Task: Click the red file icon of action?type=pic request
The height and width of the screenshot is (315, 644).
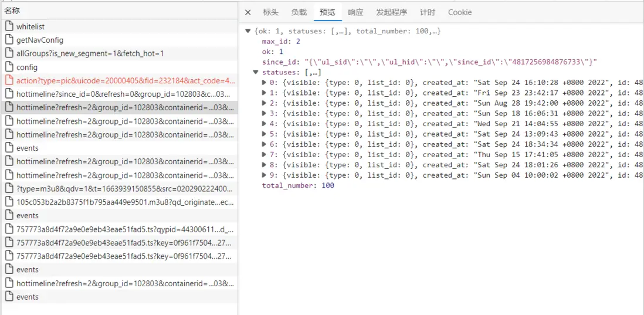Action: pos(9,80)
